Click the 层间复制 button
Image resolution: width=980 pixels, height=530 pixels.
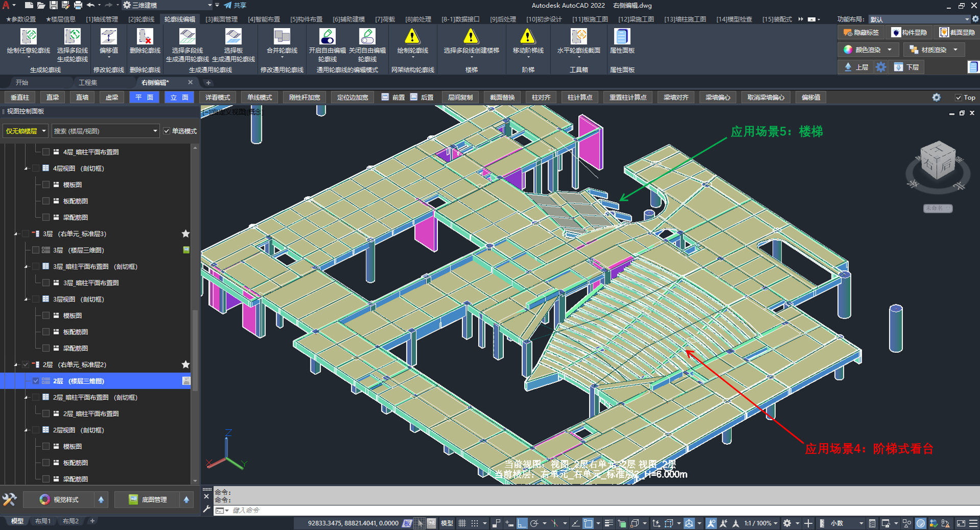click(460, 98)
